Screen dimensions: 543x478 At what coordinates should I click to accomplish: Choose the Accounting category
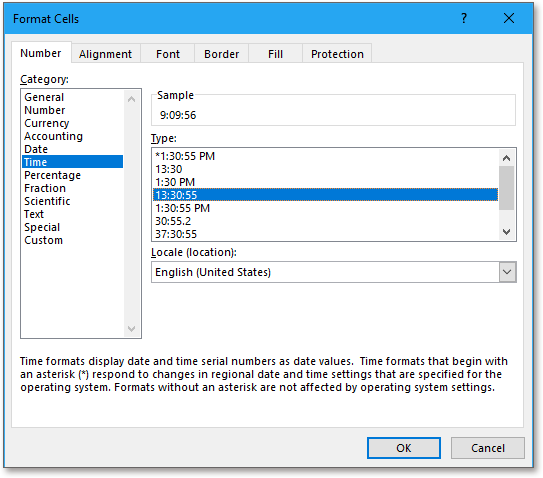coord(72,136)
